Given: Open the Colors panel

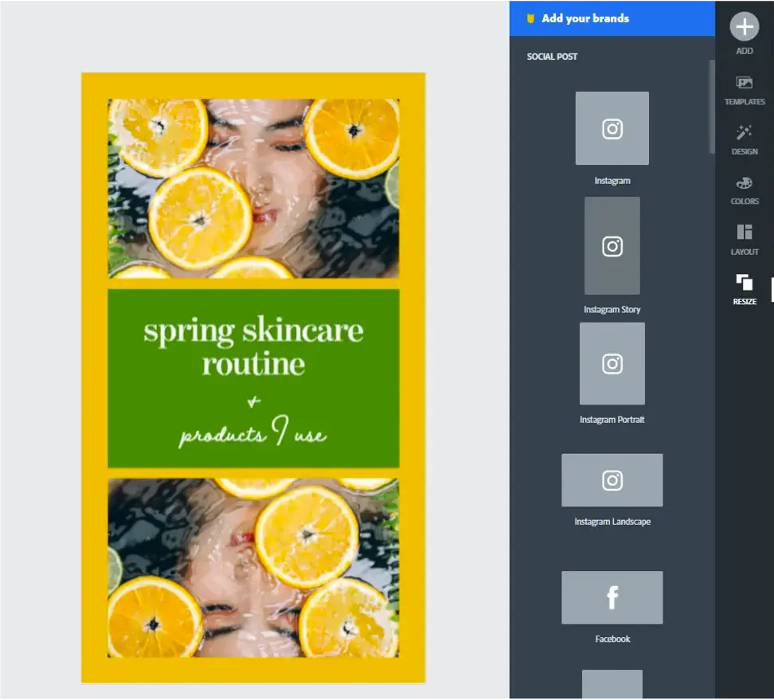Looking at the screenshot, I should click(x=744, y=189).
